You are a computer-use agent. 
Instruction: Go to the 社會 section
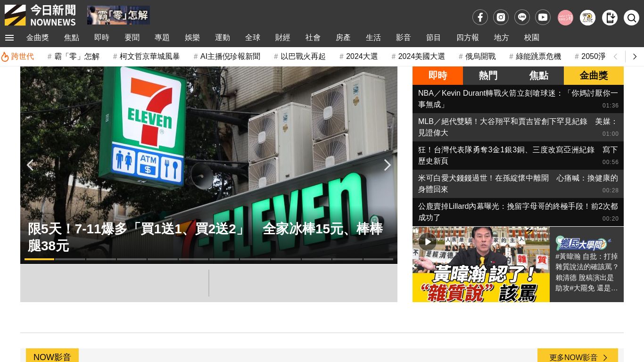coord(313,38)
